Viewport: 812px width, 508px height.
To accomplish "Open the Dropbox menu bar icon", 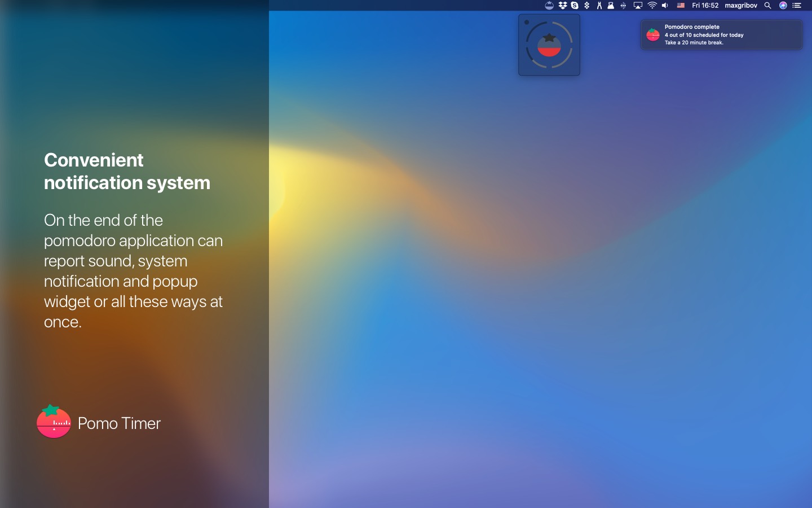I will tap(562, 6).
